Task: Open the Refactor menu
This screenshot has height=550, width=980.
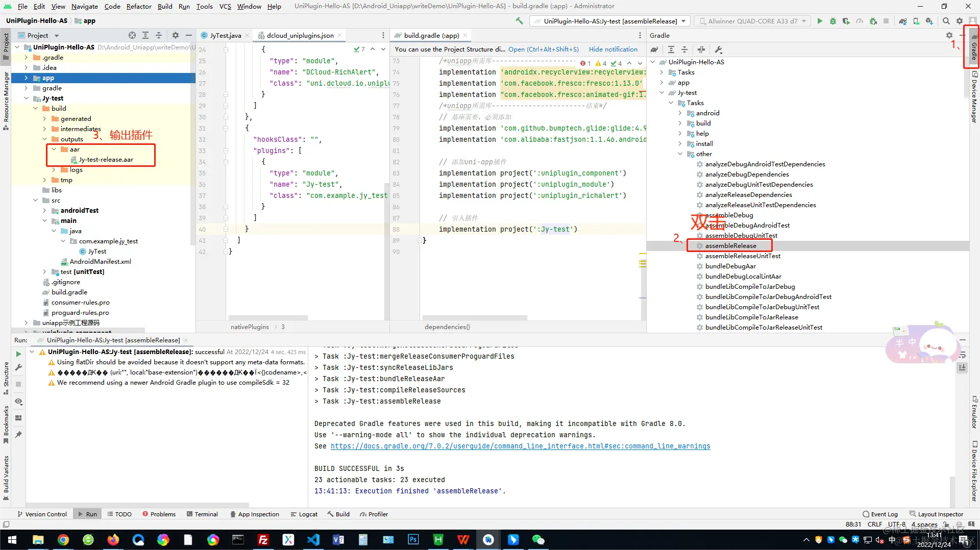Action: click(139, 6)
